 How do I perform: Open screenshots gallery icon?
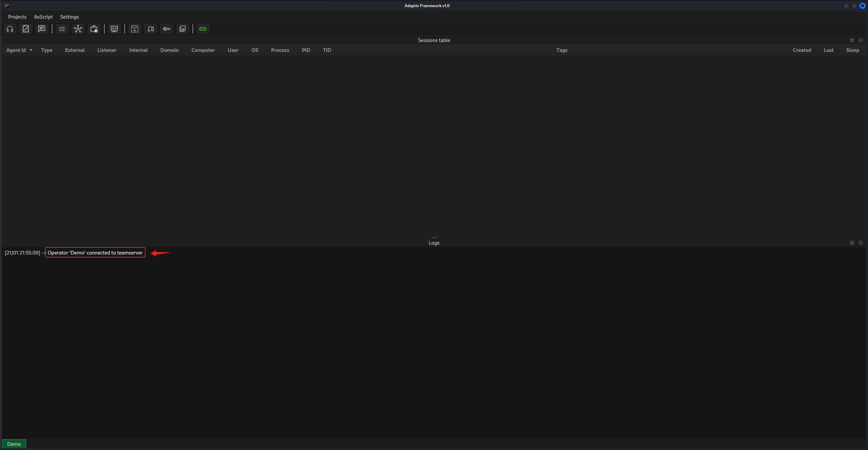(182, 29)
